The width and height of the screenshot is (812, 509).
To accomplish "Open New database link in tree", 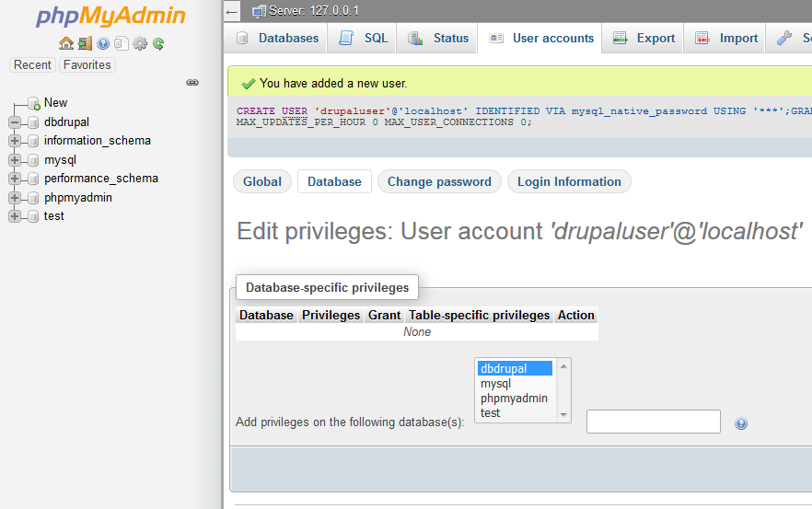I will pos(55,102).
